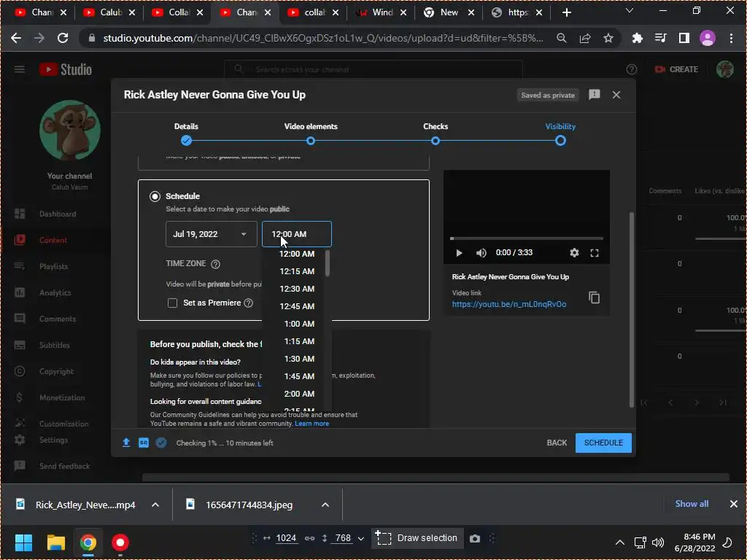Viewport: 747px width, 560px height.
Task: Expand Rick_Astley_Neve....mp4 download options
Action: click(x=155, y=505)
